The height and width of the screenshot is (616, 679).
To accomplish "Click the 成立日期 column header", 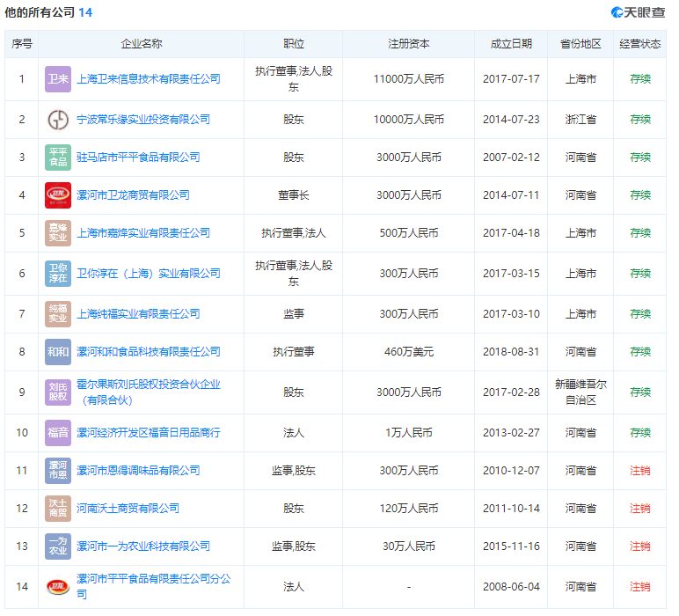I will [511, 44].
